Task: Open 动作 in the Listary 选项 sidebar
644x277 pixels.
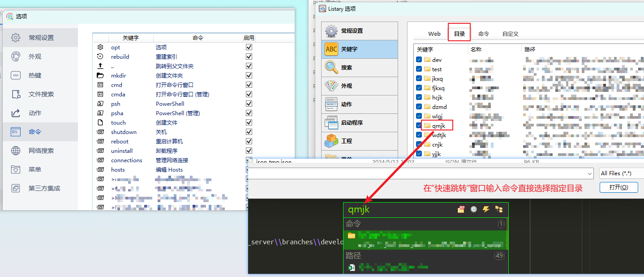Action: [x=360, y=104]
